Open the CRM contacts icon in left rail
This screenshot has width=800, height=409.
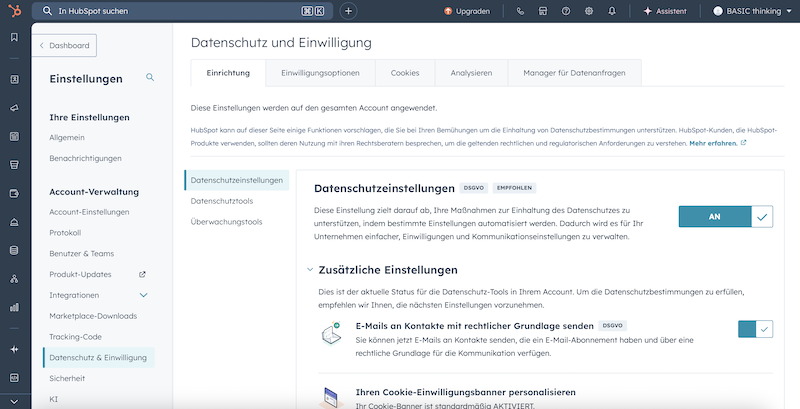(14, 79)
